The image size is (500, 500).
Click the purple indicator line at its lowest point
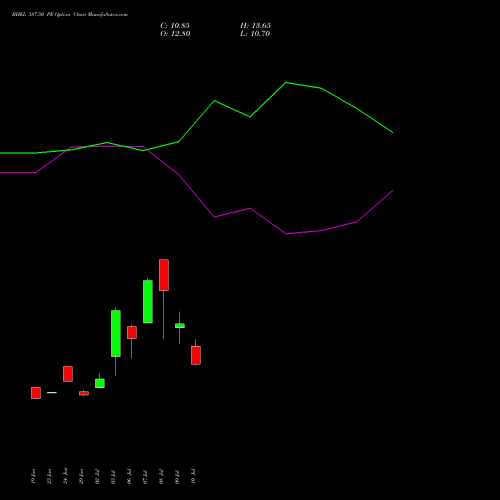coord(286,234)
